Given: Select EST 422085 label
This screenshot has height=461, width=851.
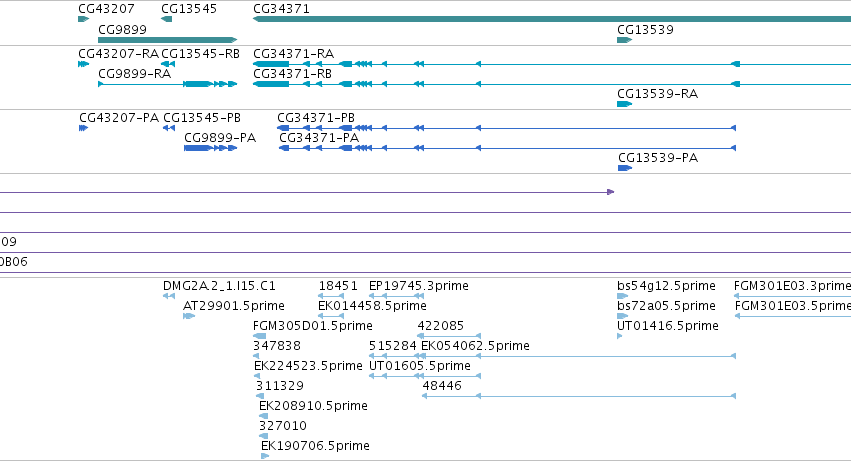Looking at the screenshot, I should tap(441, 326).
